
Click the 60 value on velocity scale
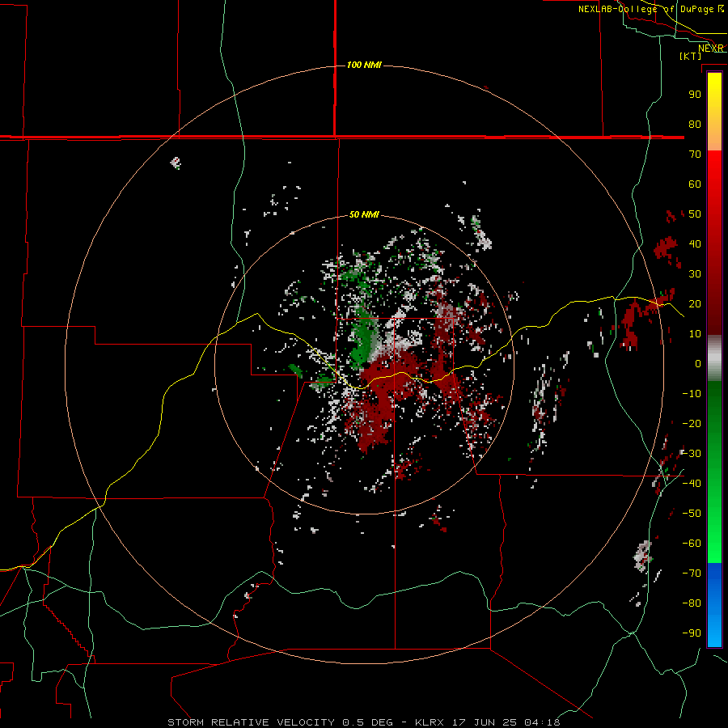tap(695, 184)
